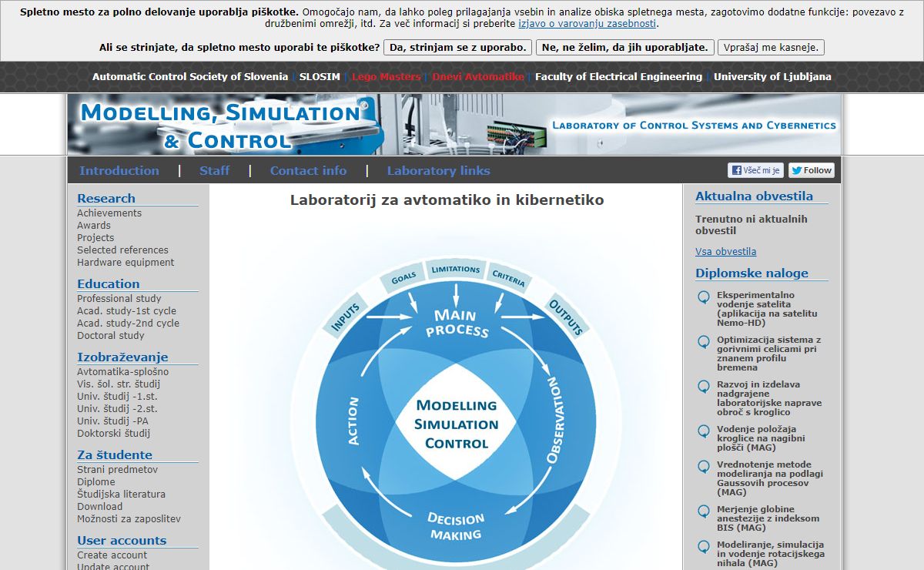
Task: Open the Education section heading
Action: tap(109, 283)
